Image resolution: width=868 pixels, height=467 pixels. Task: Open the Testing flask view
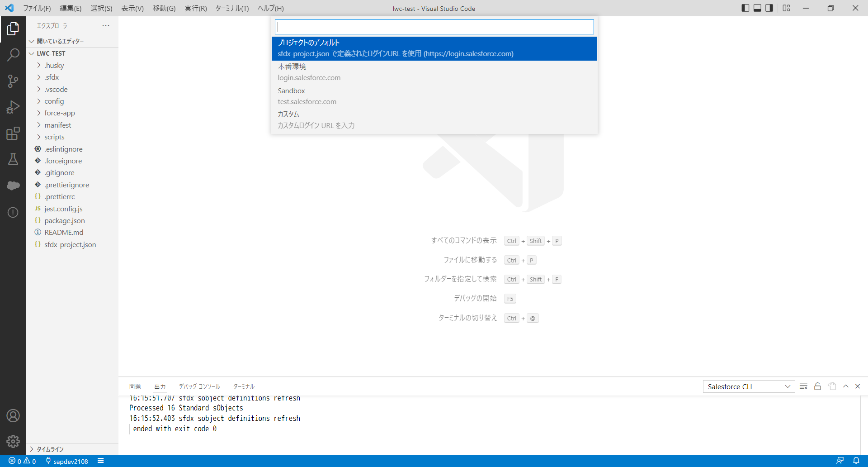point(13,159)
